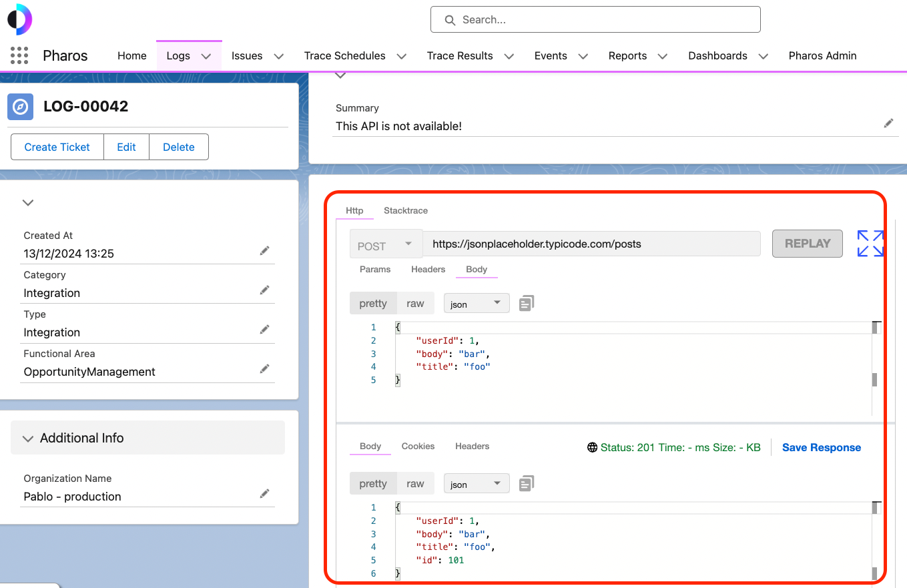
Task: Click the OpportunityManagement value
Action: (89, 372)
